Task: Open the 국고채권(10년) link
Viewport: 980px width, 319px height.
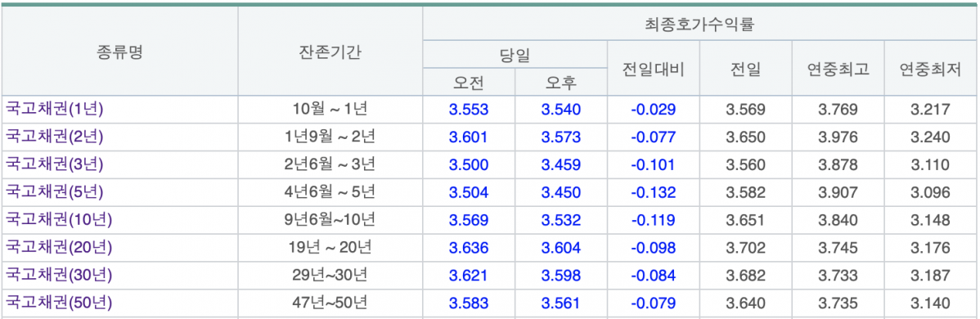Action: (59, 220)
